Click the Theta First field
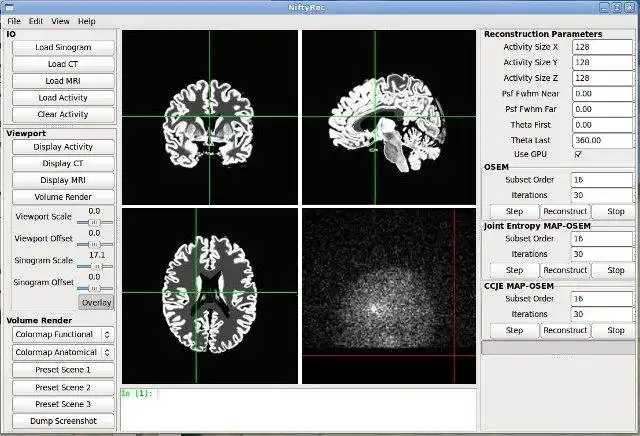 point(602,125)
